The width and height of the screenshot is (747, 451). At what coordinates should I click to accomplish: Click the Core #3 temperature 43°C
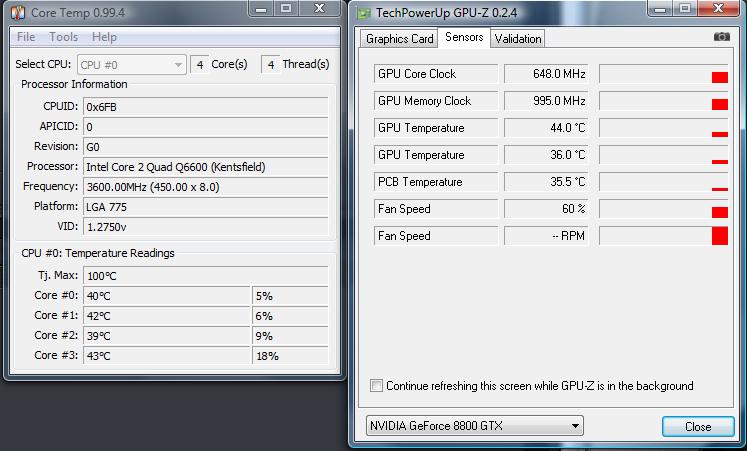point(167,356)
